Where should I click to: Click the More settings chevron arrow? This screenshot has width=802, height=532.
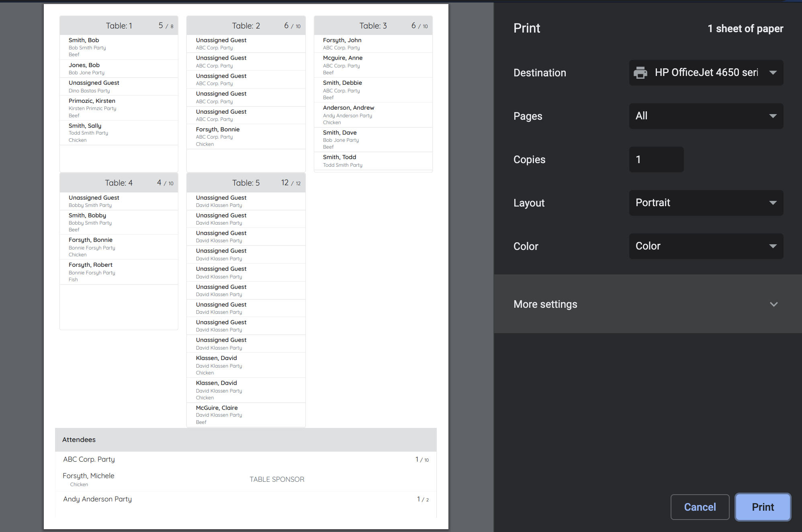(773, 304)
